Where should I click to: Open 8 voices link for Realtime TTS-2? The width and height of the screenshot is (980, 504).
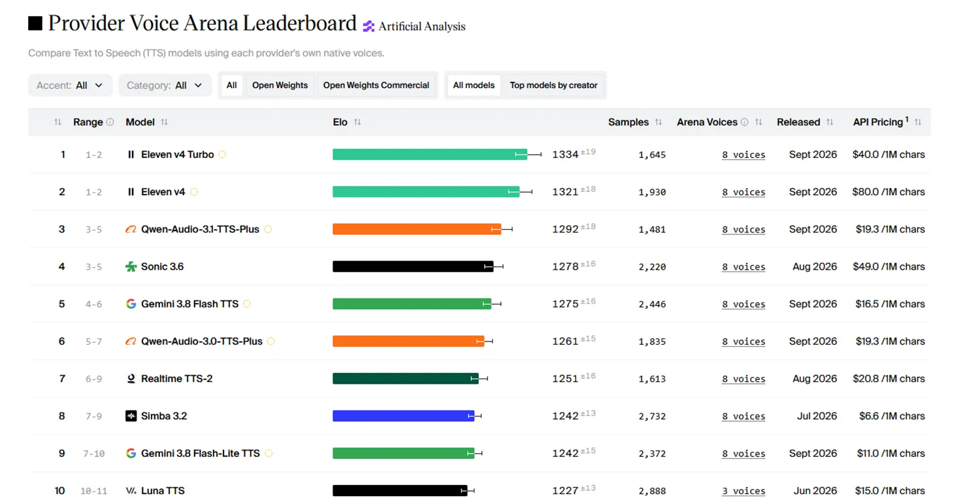(743, 379)
